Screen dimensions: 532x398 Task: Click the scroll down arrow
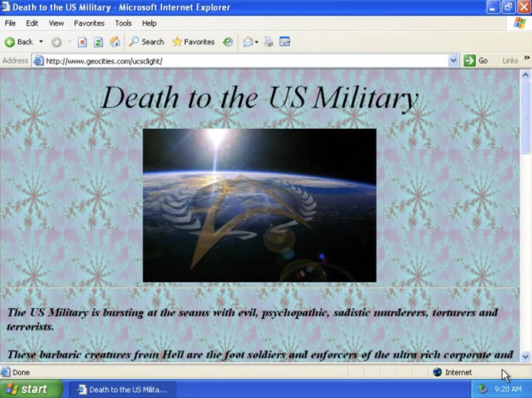point(525,357)
